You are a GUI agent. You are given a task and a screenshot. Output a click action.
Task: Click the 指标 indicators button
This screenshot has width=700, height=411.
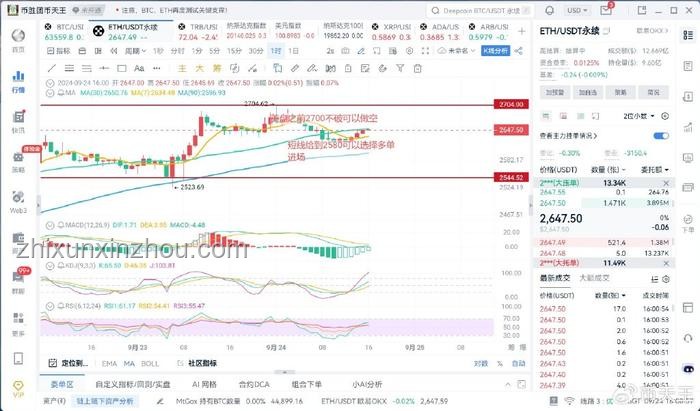pyautogui.click(x=58, y=51)
